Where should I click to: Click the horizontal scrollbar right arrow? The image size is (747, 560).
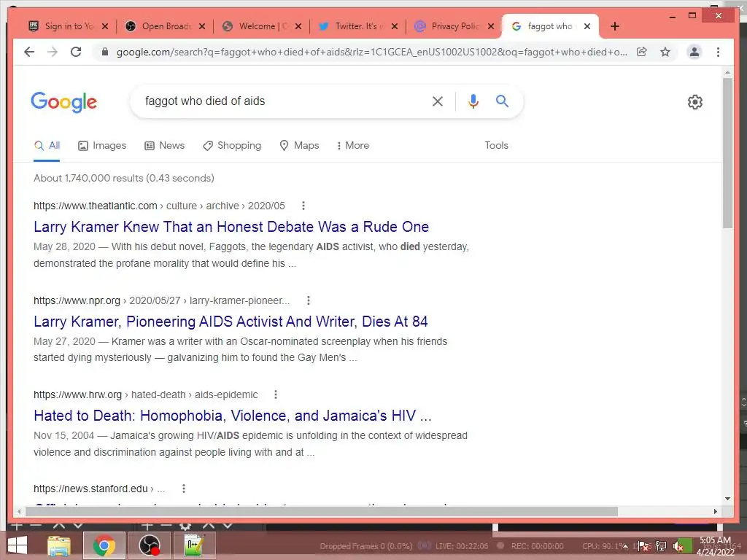[715, 511]
